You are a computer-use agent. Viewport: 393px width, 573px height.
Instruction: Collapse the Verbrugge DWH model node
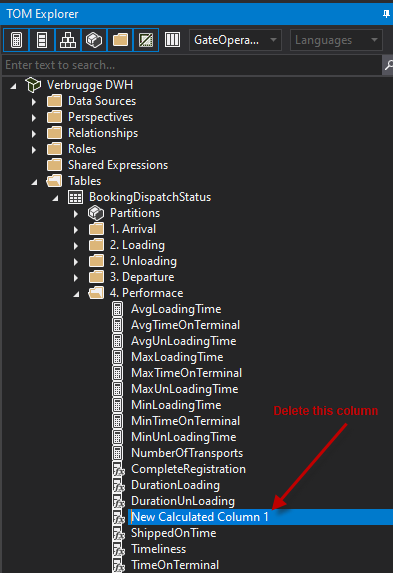[x=14, y=86]
